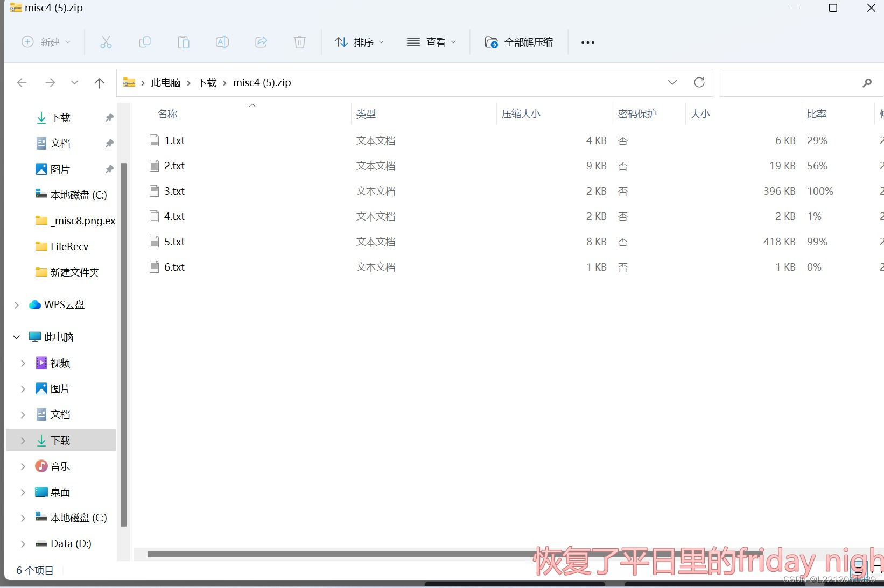Sort by the 类型 column header
This screenshot has height=588, width=884.
366,114
